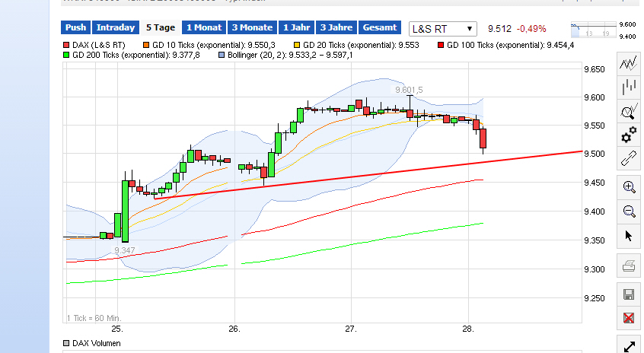Select the 3 Jahre timeframe

pos(336,27)
